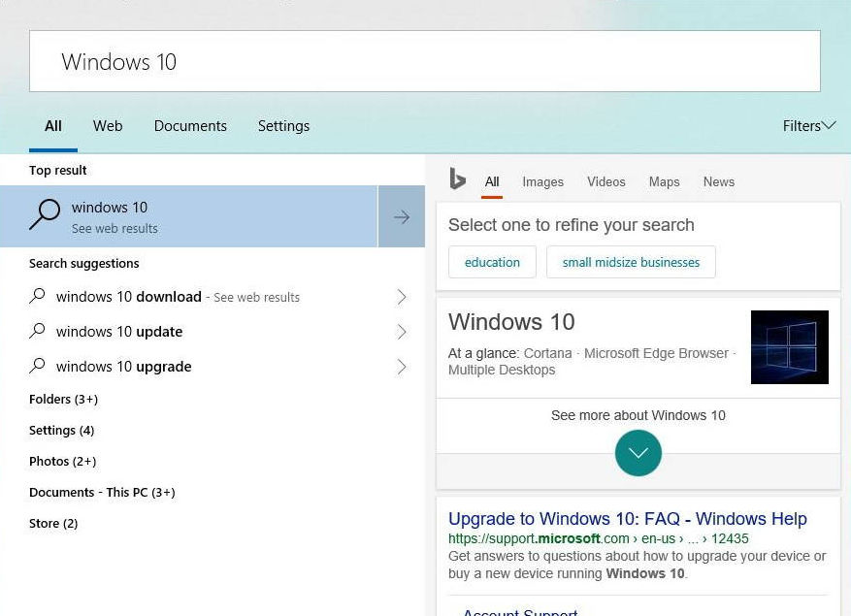Open Bing Videos tab
This screenshot has width=851, height=616.
coord(606,181)
